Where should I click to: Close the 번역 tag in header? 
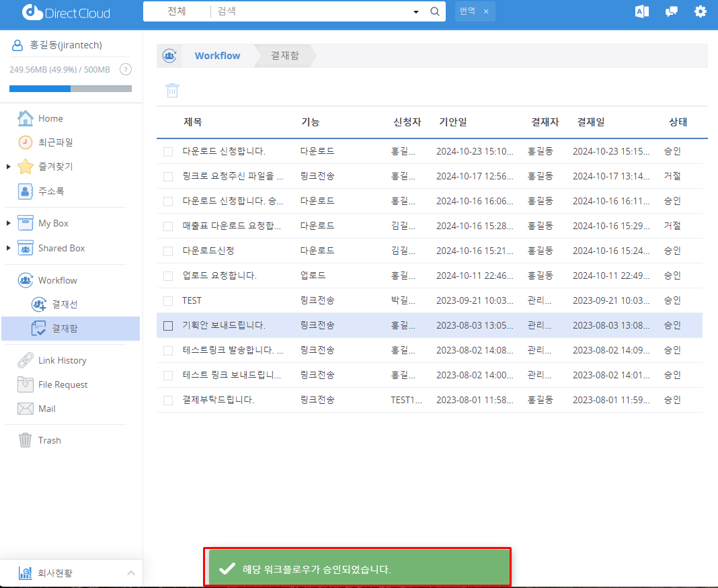pos(486,11)
